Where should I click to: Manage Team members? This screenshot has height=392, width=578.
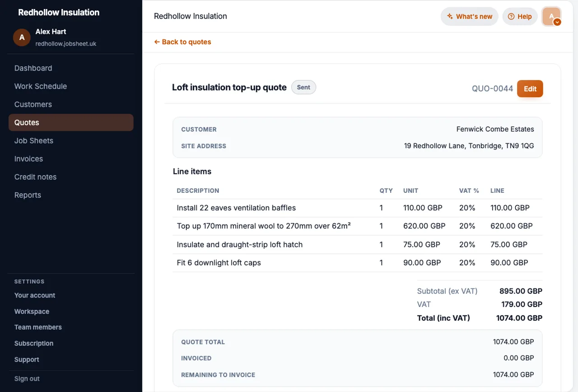coord(38,327)
